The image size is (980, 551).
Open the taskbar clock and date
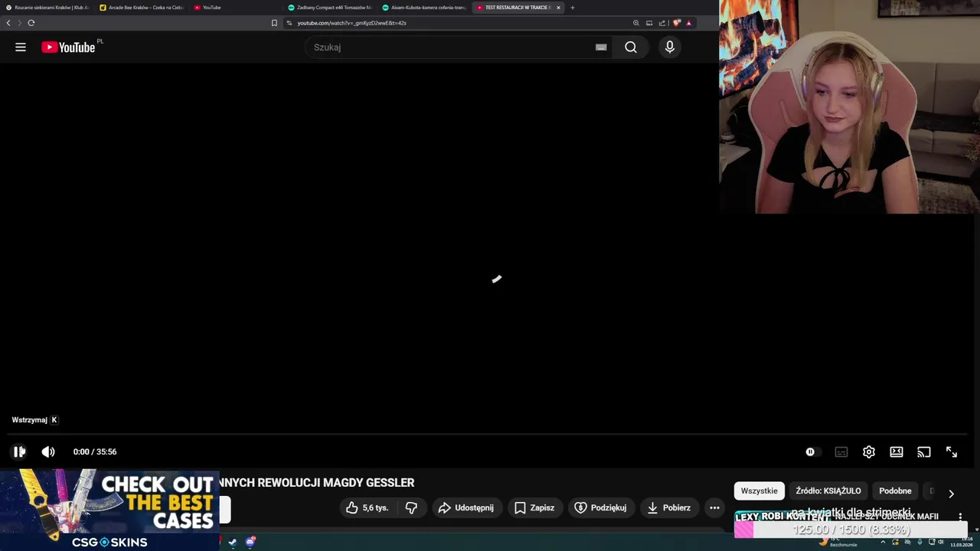961,543
